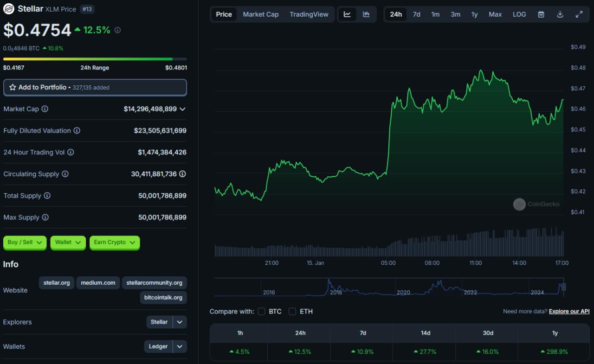Select the candlestick chart view icon

tap(366, 14)
